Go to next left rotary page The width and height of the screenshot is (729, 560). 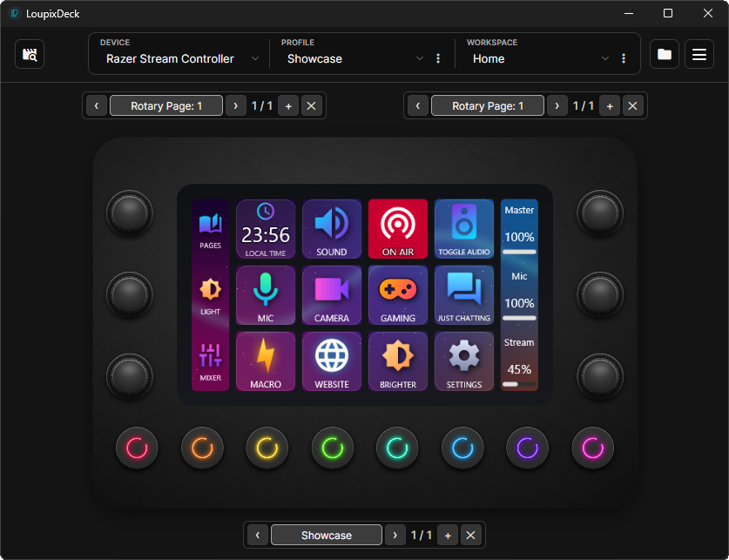point(236,105)
